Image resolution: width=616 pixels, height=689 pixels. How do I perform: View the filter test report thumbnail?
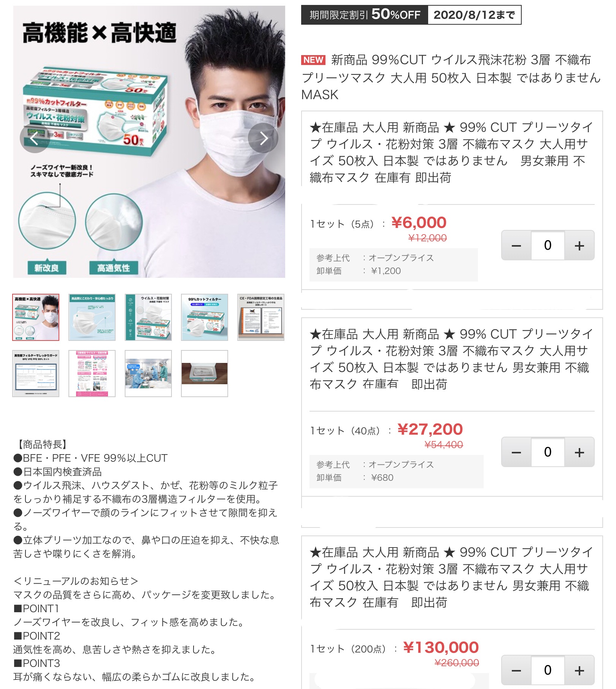[x=36, y=374]
